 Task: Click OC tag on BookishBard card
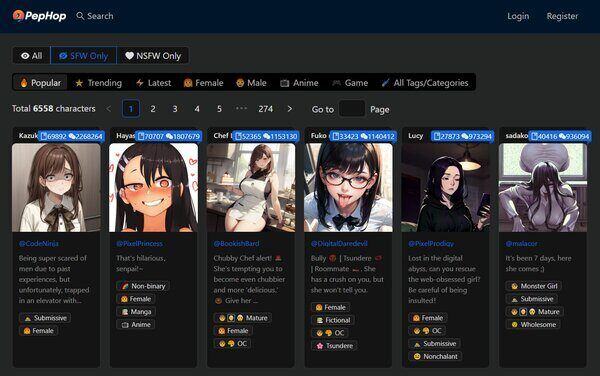232,343
